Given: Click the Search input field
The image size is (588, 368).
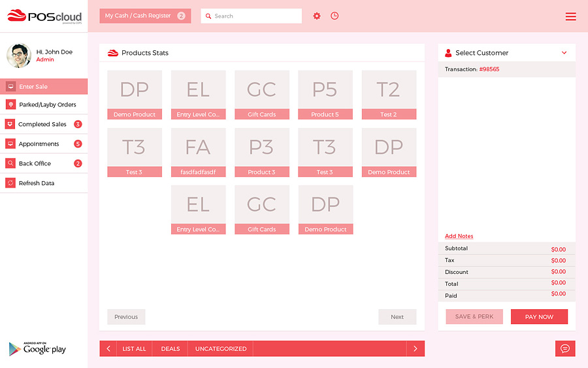Looking at the screenshot, I should tap(255, 16).
